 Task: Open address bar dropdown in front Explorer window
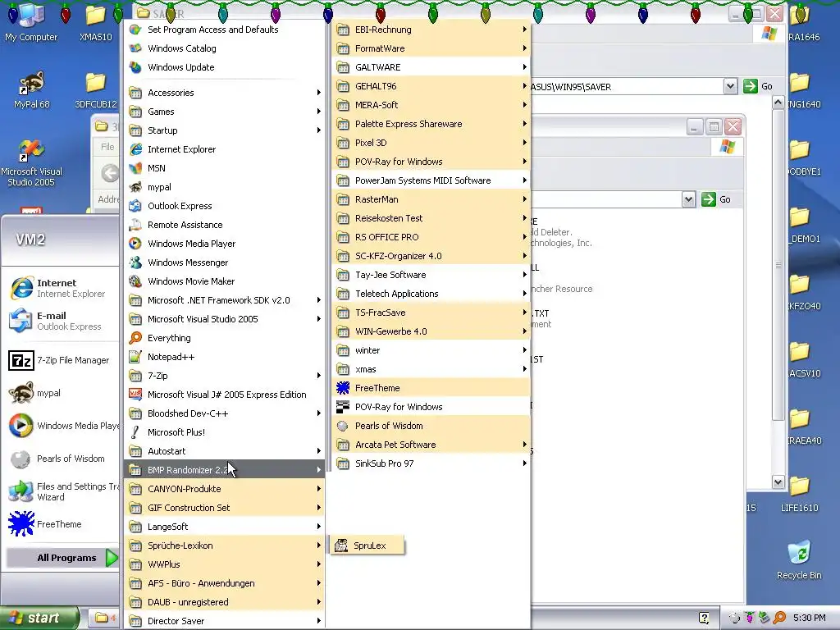[688, 199]
